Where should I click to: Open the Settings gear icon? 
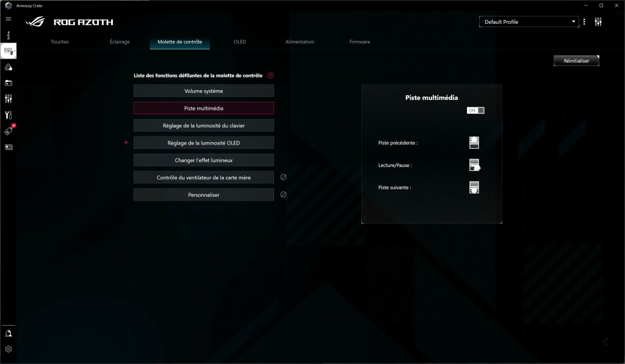[9, 349]
